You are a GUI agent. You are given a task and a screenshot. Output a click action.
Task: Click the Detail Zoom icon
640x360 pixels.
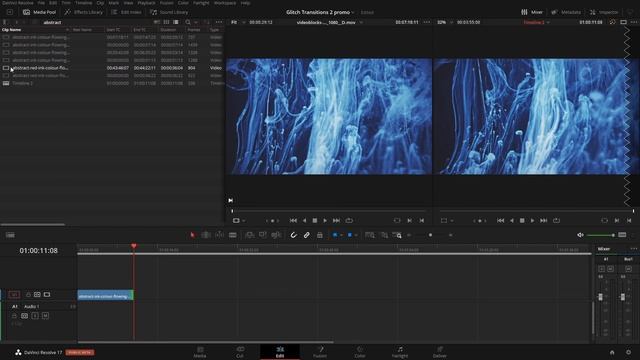(x=384, y=235)
